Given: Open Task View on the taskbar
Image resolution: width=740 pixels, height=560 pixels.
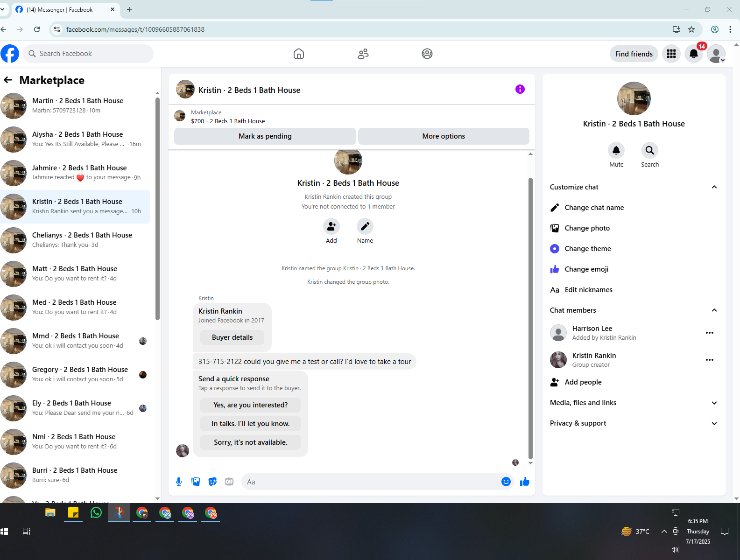Looking at the screenshot, I should (x=27, y=531).
